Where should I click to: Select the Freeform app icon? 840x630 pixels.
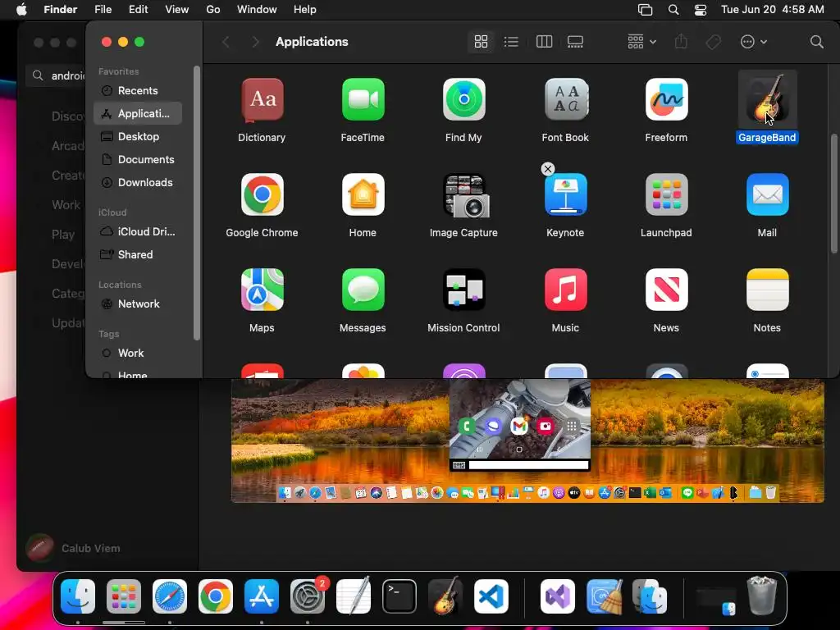pyautogui.click(x=666, y=99)
